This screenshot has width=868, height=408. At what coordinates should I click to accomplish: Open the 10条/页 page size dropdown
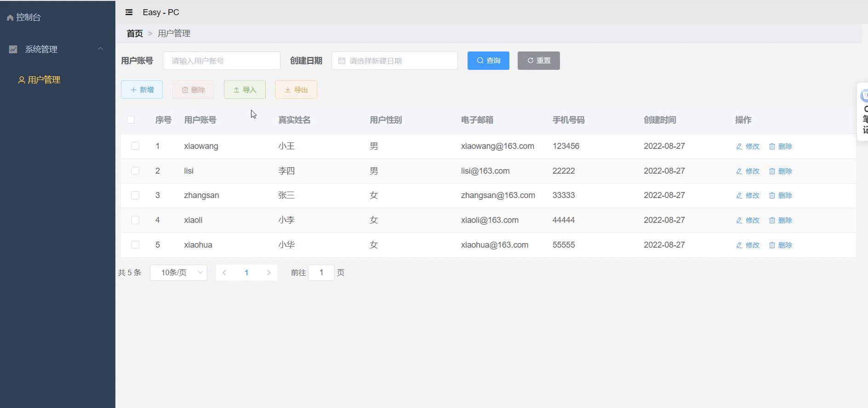178,272
